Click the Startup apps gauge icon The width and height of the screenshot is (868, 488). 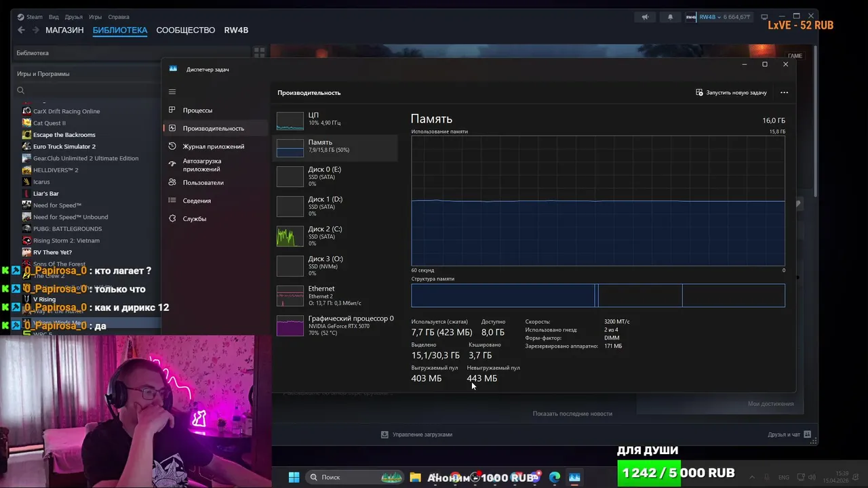point(172,165)
